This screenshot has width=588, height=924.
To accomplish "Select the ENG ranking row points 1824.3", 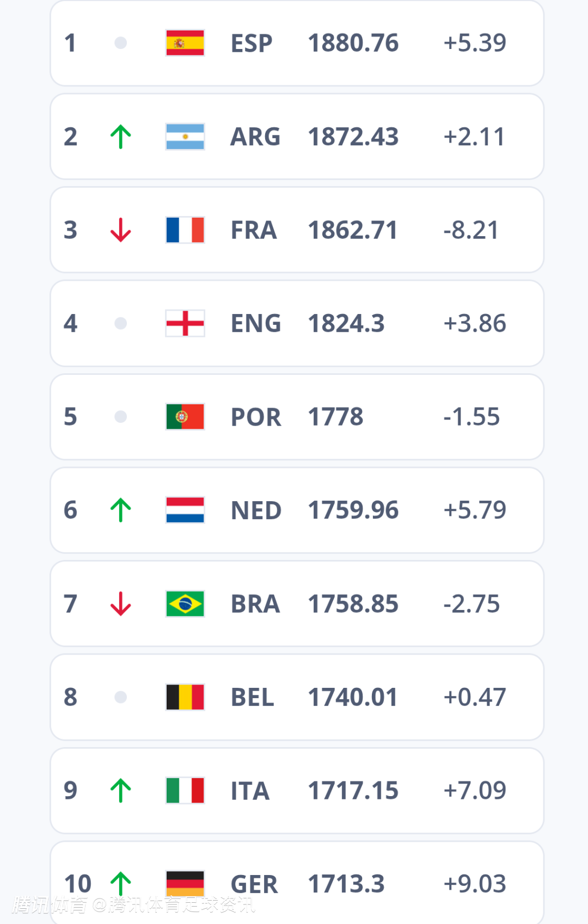I will point(346,323).
